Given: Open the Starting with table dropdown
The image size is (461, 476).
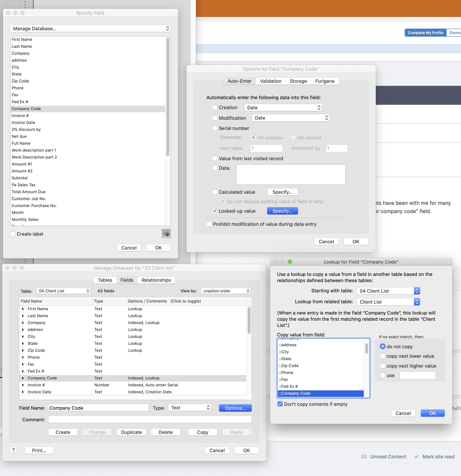Looking at the screenshot, I should (388, 291).
